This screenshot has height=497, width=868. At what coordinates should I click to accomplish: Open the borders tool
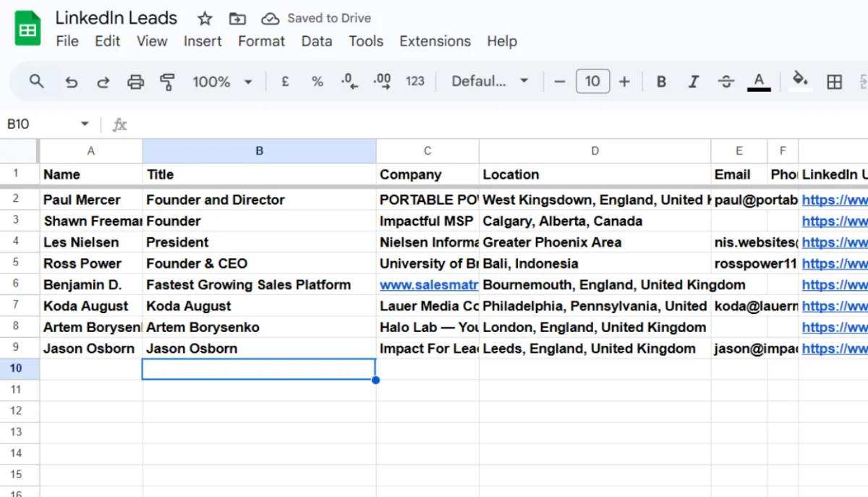click(834, 82)
